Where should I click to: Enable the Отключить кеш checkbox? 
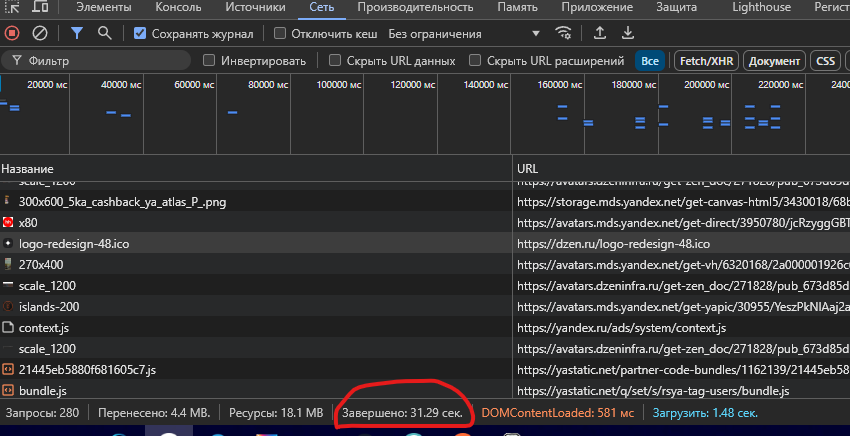coord(280,34)
